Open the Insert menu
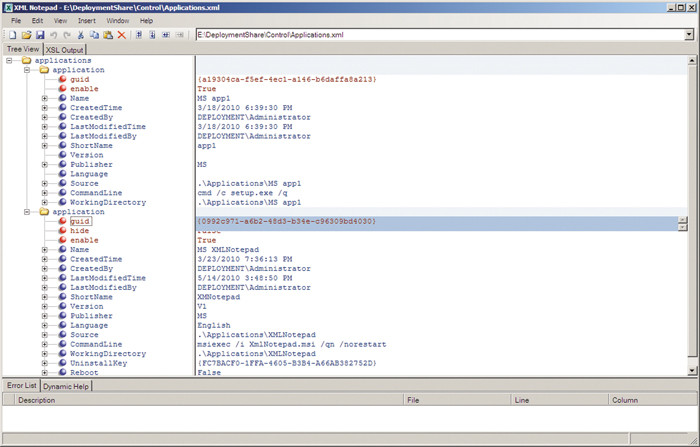700x447 pixels. click(x=89, y=20)
